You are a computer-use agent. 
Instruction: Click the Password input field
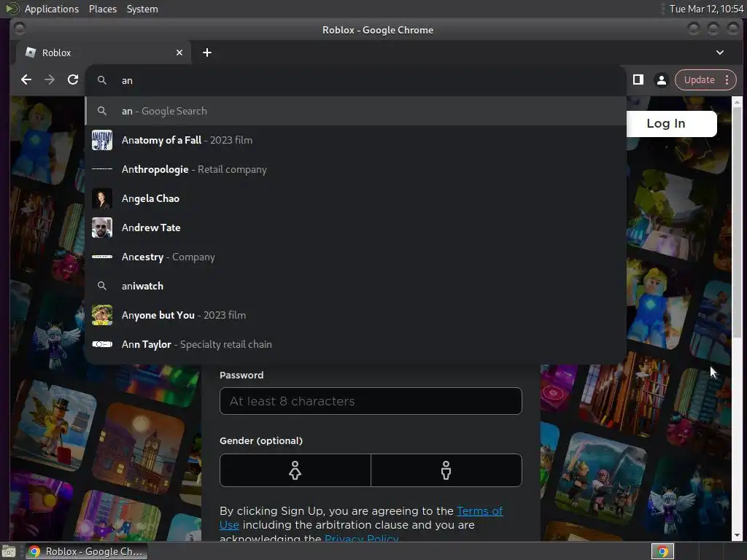(371, 401)
